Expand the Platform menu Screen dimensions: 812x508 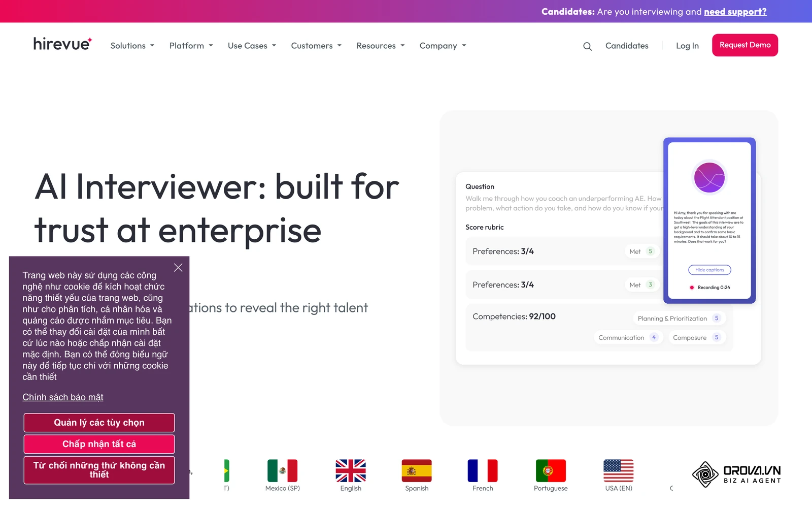191,46
